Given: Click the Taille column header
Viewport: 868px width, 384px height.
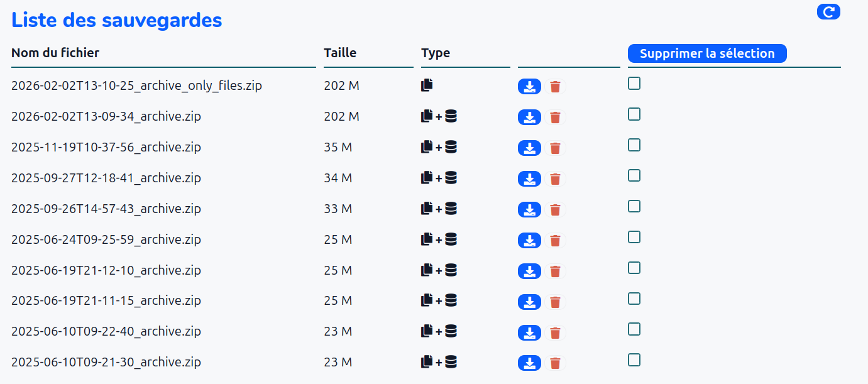Looking at the screenshot, I should tap(340, 53).
